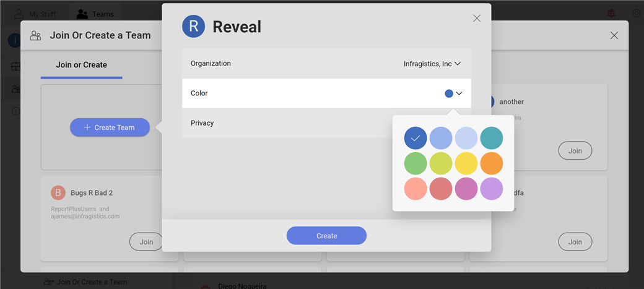Click the Create Team button

110,127
